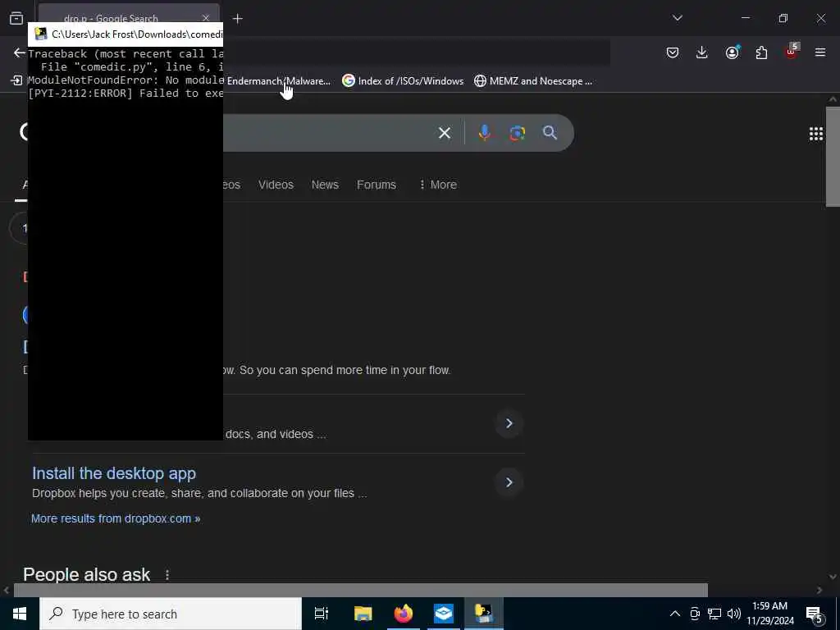Open the Extensions puzzle icon
Screen dimensions: 840x630
[761, 52]
